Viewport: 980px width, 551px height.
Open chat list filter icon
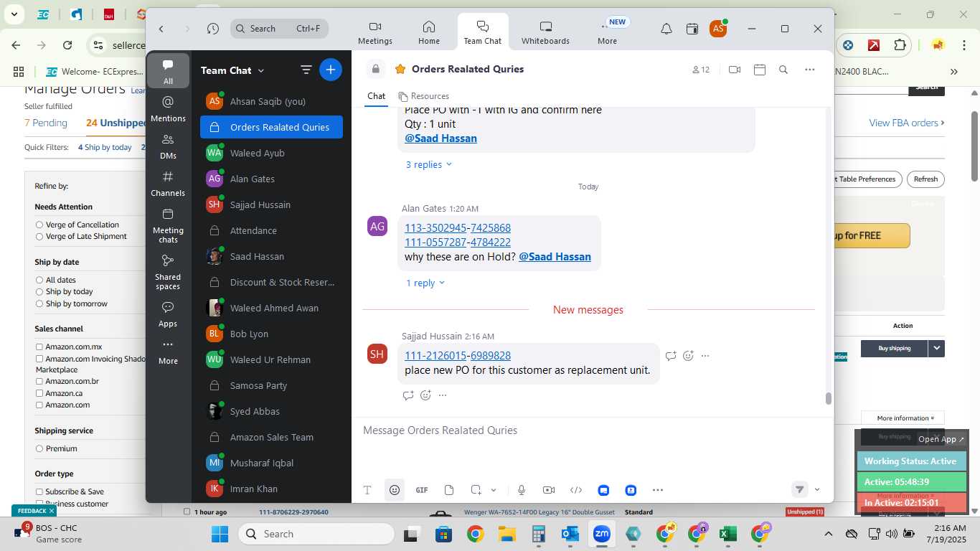coord(306,70)
